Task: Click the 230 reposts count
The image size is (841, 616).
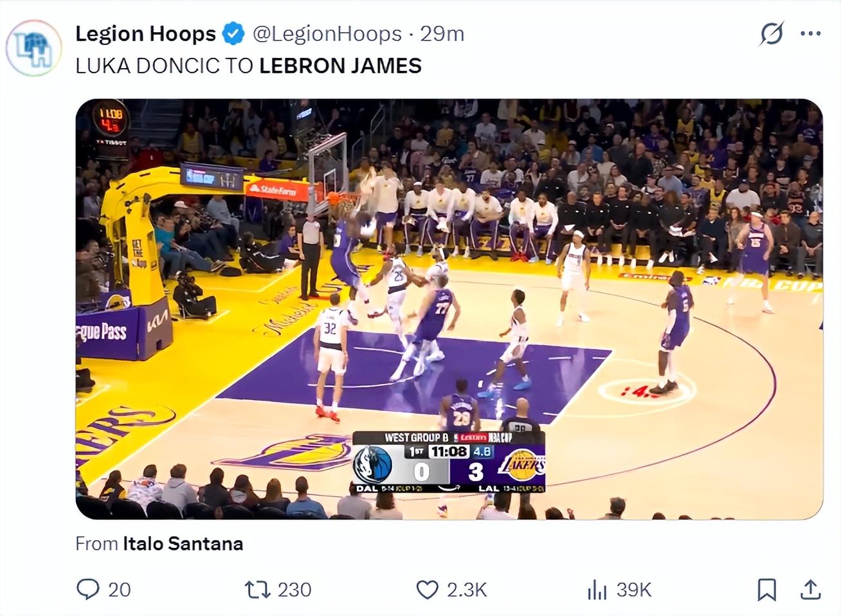Action: pos(294,589)
